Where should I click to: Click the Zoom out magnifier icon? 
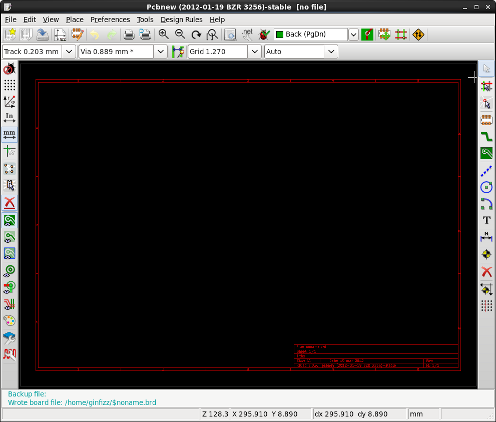pyautogui.click(x=180, y=34)
